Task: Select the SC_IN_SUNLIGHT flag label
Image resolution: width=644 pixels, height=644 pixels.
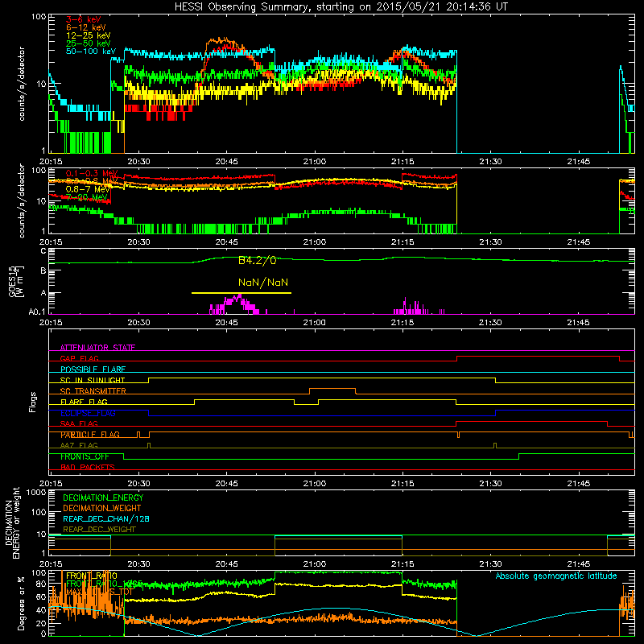Action: tap(93, 380)
